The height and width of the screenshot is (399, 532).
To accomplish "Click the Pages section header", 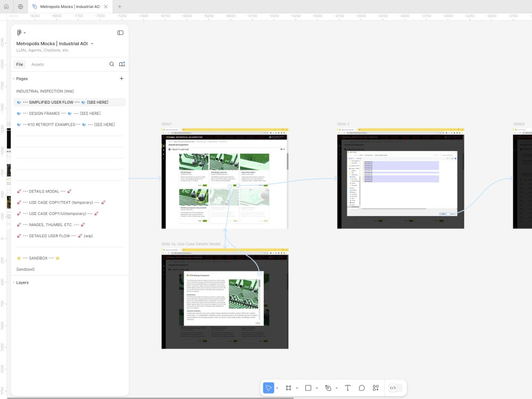I will tap(22, 79).
